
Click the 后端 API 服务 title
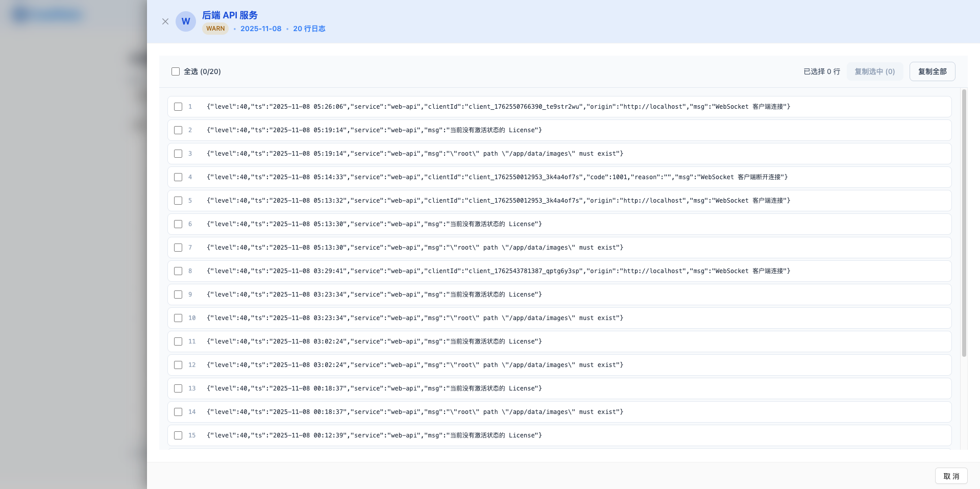(229, 15)
